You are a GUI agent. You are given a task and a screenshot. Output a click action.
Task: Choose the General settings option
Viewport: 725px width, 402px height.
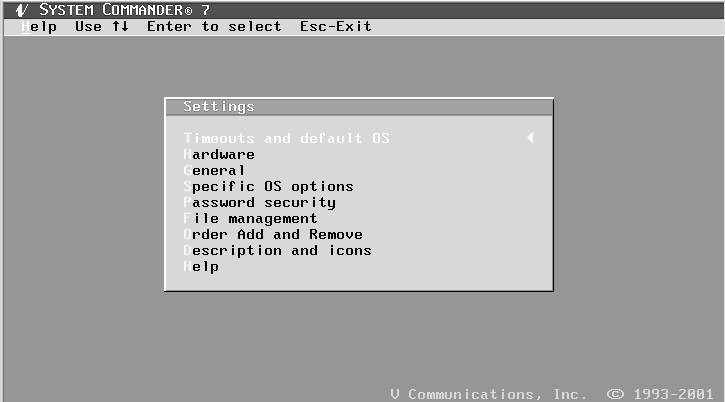(x=215, y=171)
